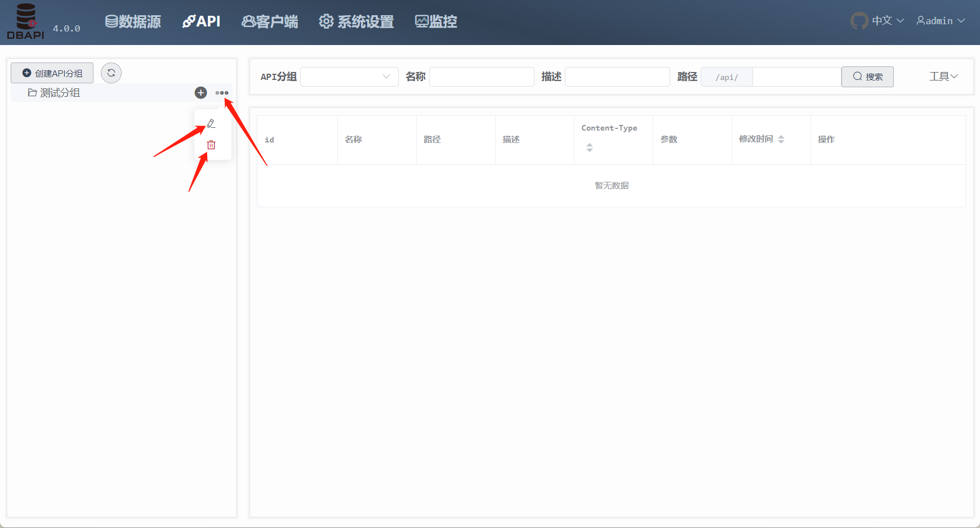Select the 测试分组 folder

[54, 93]
